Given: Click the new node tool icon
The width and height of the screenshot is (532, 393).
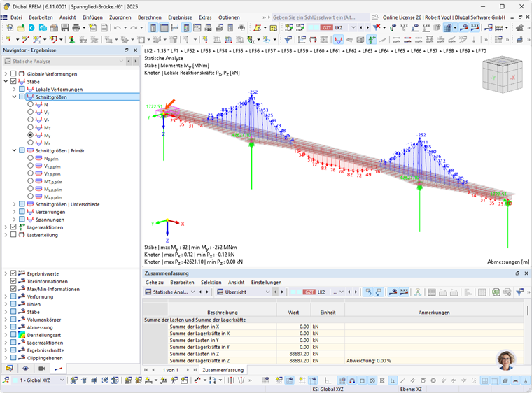Looking at the screenshot, I should point(8,40).
